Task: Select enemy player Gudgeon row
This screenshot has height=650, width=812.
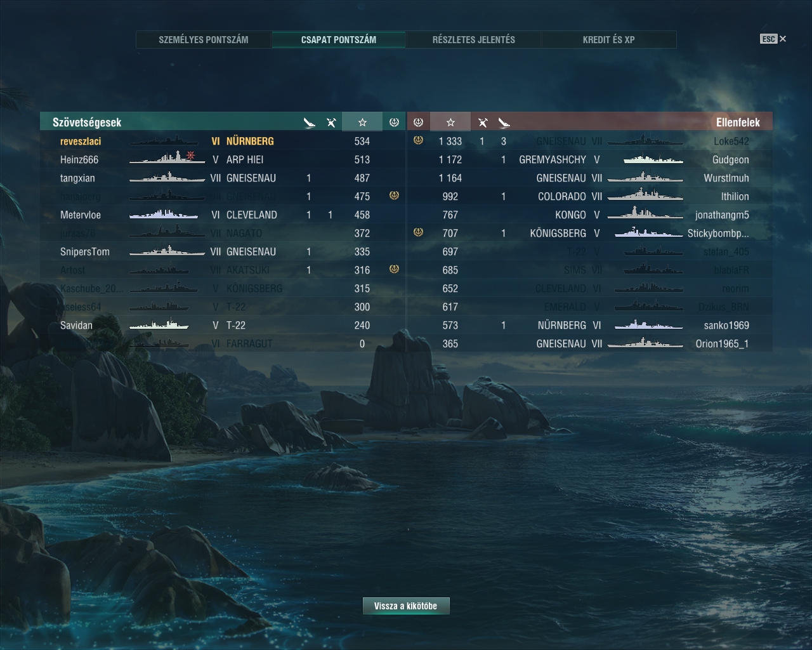Action: click(590, 159)
